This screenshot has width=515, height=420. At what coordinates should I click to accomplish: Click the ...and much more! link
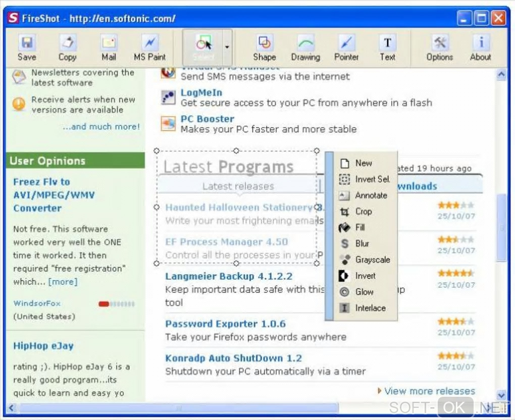pos(101,126)
